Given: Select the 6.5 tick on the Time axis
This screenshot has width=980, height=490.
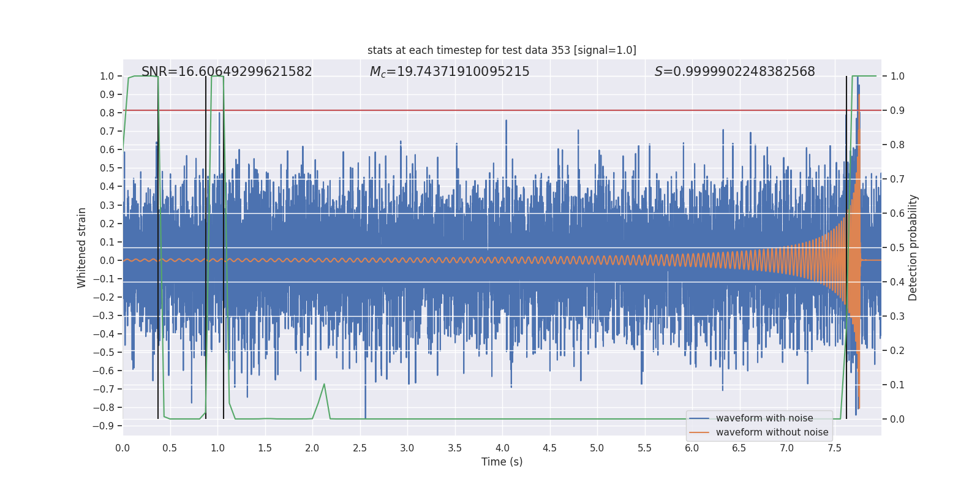Looking at the screenshot, I should pos(739,448).
